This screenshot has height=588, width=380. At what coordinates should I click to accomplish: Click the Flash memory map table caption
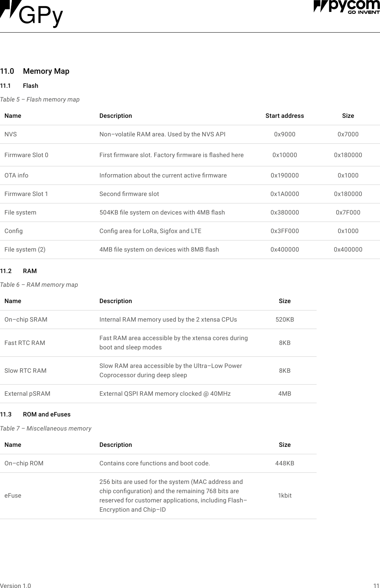coord(40,99)
